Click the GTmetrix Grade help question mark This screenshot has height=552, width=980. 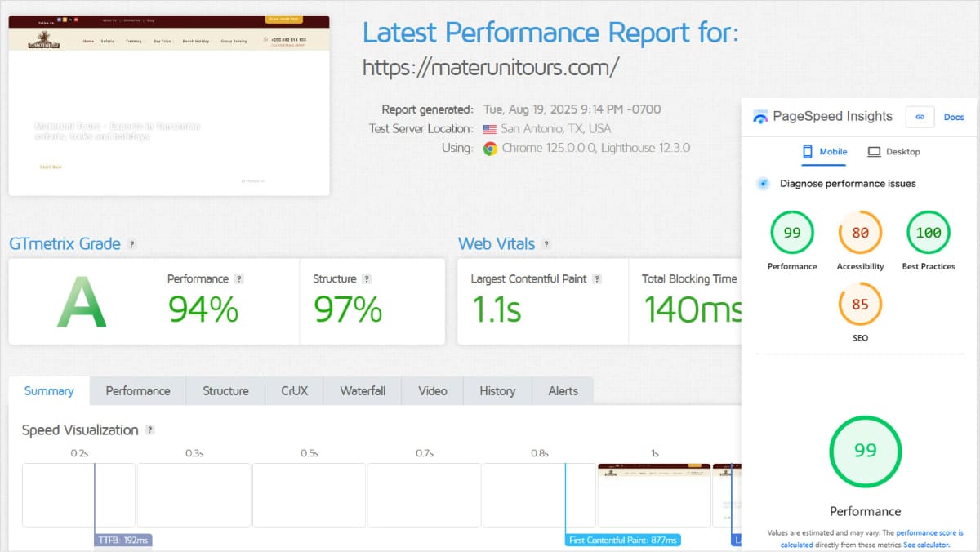click(x=132, y=244)
